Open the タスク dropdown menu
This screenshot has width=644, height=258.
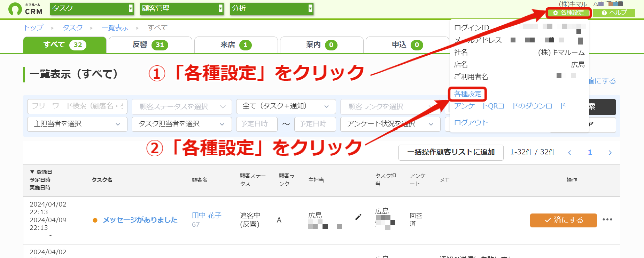click(x=92, y=9)
